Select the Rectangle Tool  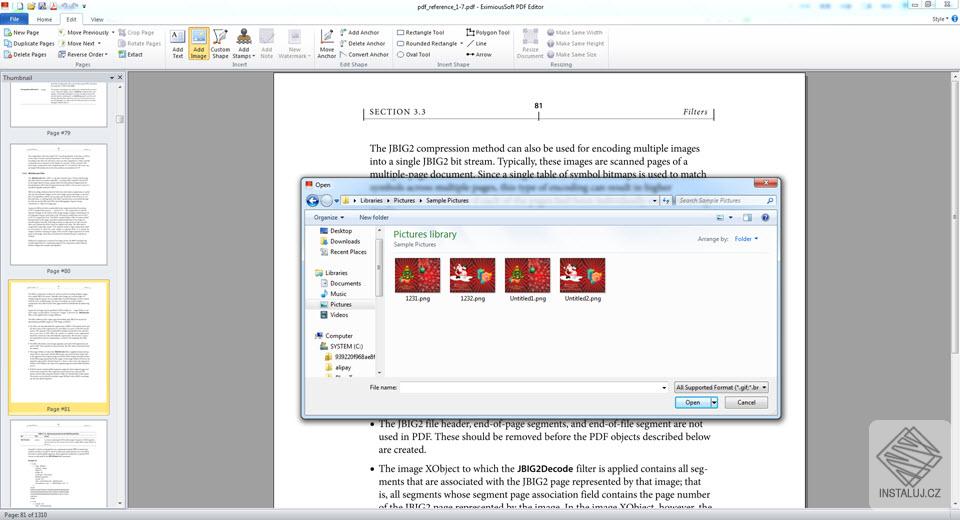click(421, 32)
